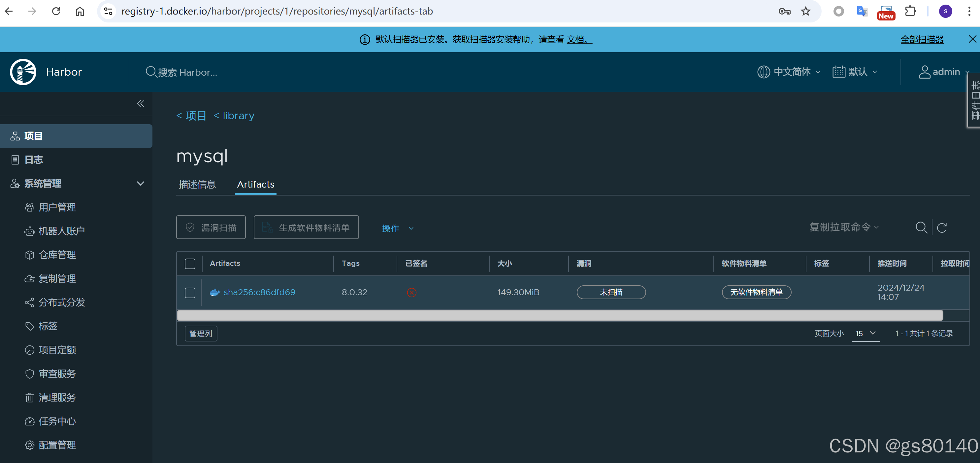
Task: Open the 中文简体 language dropdown
Action: [x=789, y=72]
